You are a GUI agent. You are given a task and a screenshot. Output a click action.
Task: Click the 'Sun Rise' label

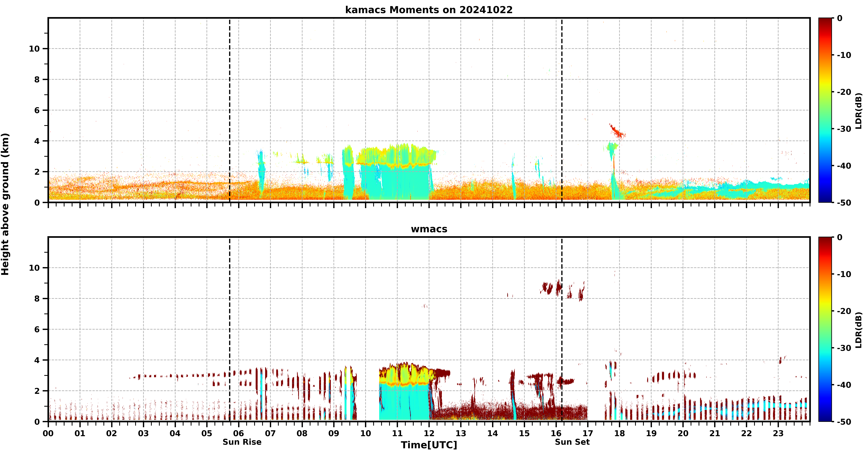point(242,442)
